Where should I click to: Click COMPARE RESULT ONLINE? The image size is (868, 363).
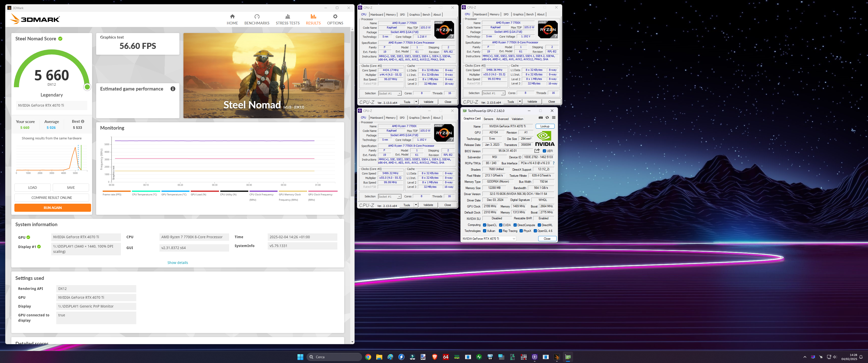coord(51,198)
